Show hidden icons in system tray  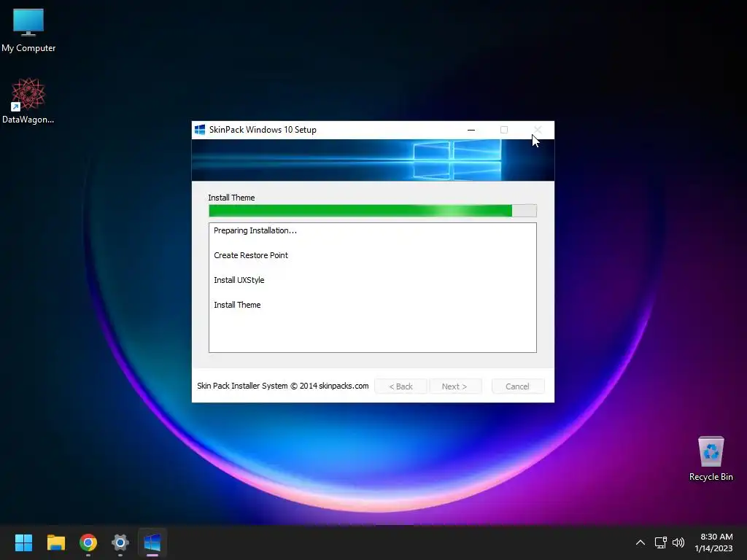[640, 542]
